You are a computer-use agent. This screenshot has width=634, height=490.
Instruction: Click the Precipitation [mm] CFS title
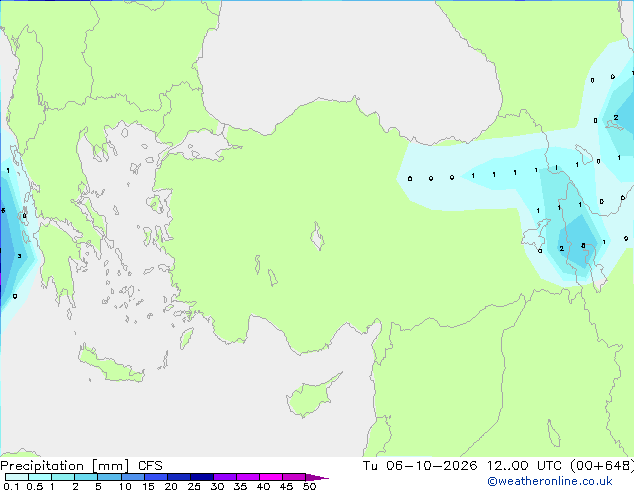pos(81,466)
